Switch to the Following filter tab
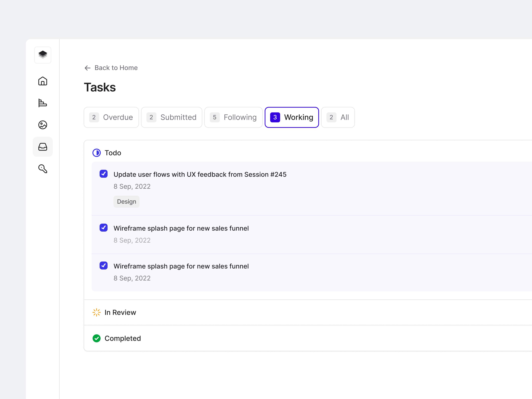Screen dimensions: 532x399 click(x=233, y=117)
